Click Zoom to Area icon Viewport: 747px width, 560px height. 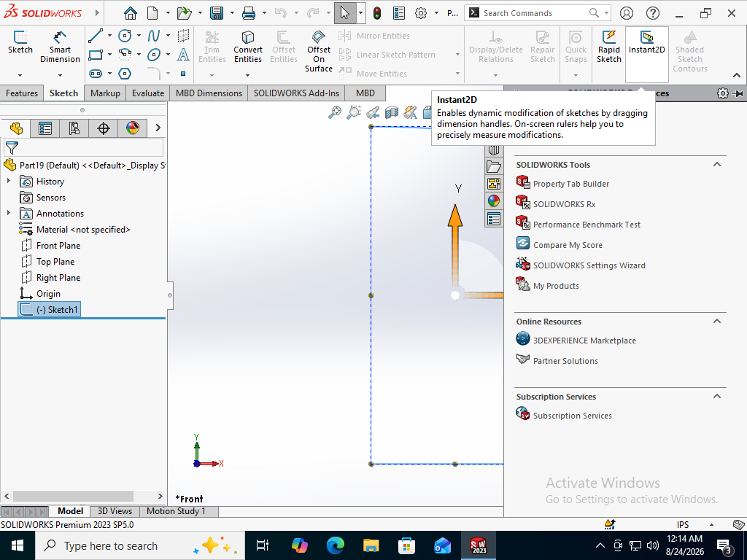coord(354,112)
